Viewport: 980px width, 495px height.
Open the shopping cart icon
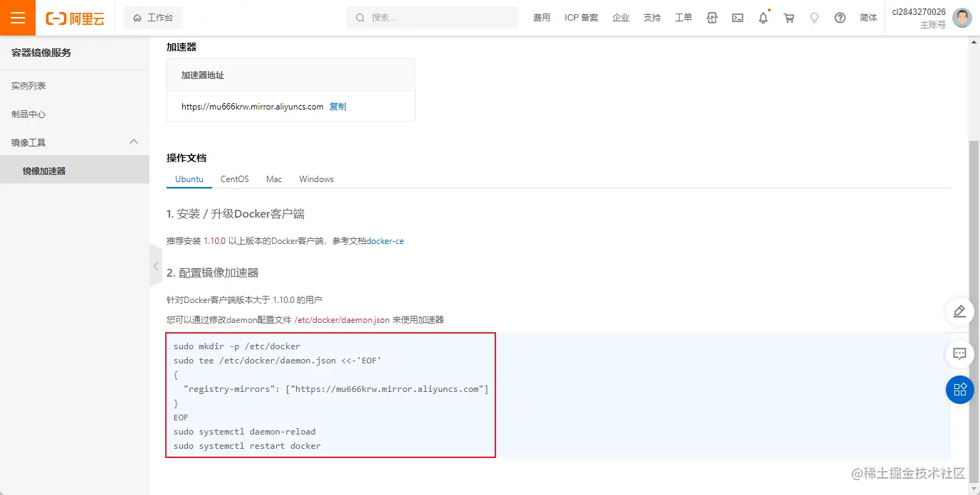(x=789, y=17)
